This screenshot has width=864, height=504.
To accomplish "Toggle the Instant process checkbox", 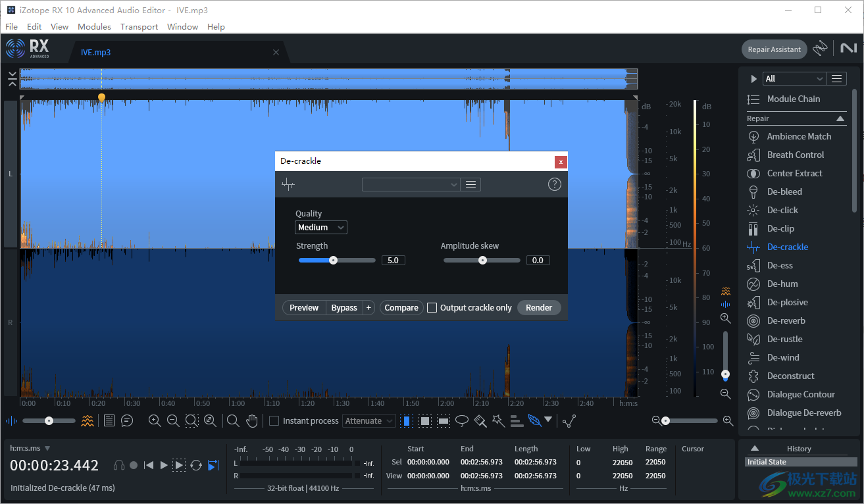I will tap(274, 420).
